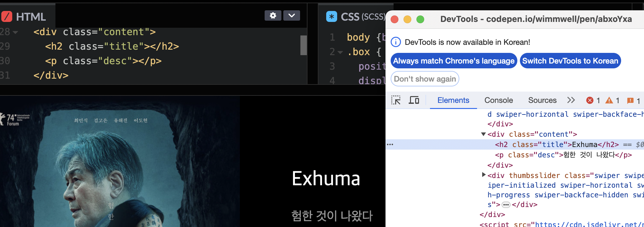Viewport: 644px width, 227px height.
Task: Expand the collapsed ellipsis in thumbsslider div
Action: [x=506, y=205]
